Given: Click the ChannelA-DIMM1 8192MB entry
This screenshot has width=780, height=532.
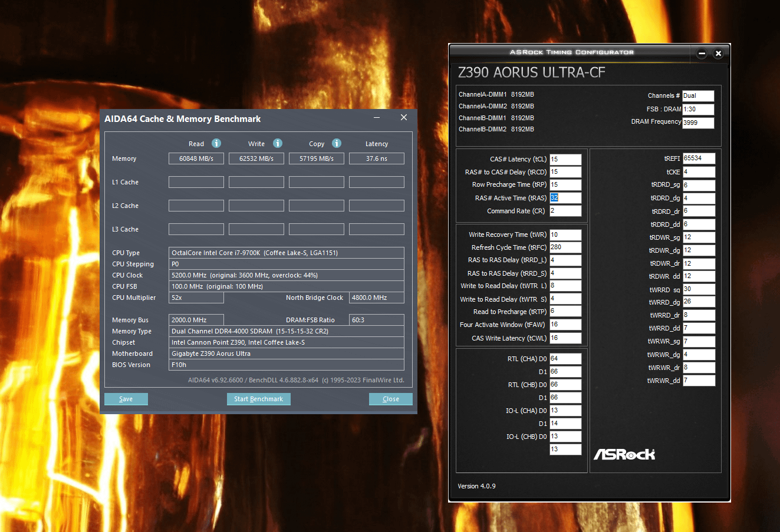Looking at the screenshot, I should [496, 94].
